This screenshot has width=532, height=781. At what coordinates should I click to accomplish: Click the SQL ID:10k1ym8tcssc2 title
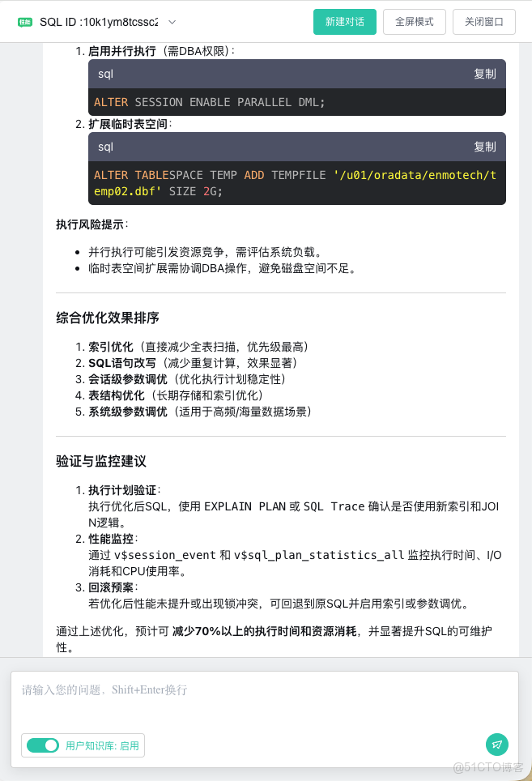[x=100, y=22]
